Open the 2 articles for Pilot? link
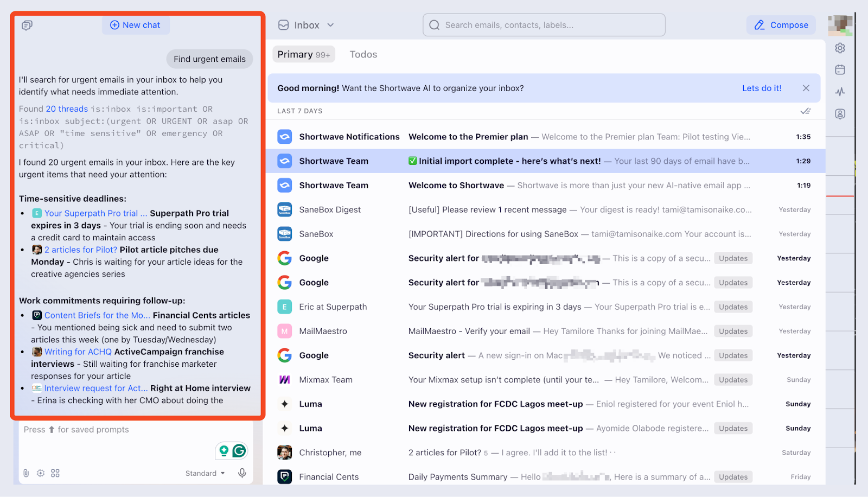 click(81, 250)
